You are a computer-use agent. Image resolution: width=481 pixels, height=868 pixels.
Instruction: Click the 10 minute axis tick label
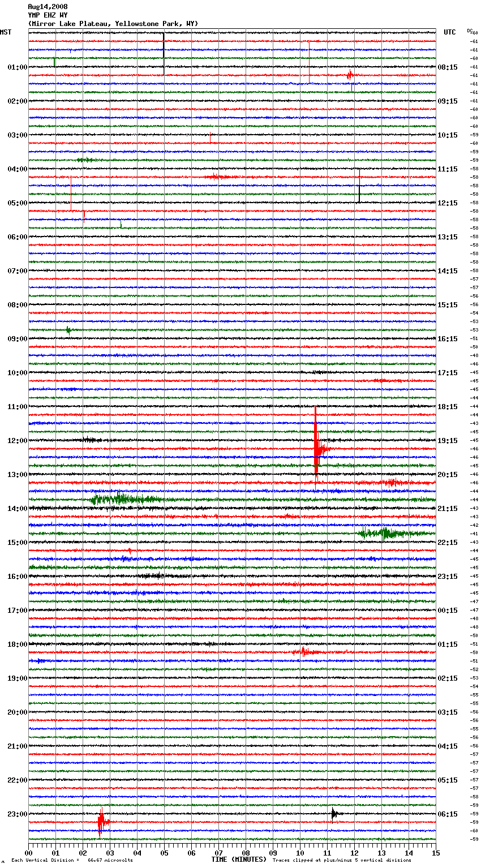pyautogui.click(x=300, y=853)
